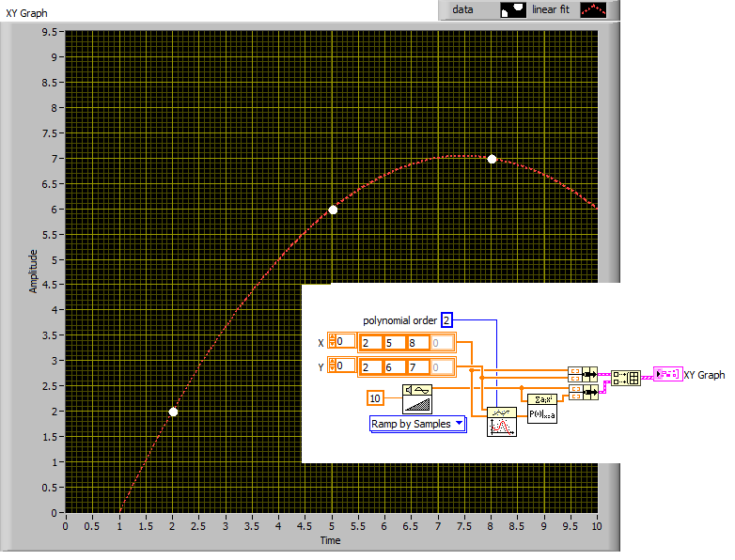Screen dimensions: 735x560
Task: Click X array element with value 8
Action: click(417, 343)
